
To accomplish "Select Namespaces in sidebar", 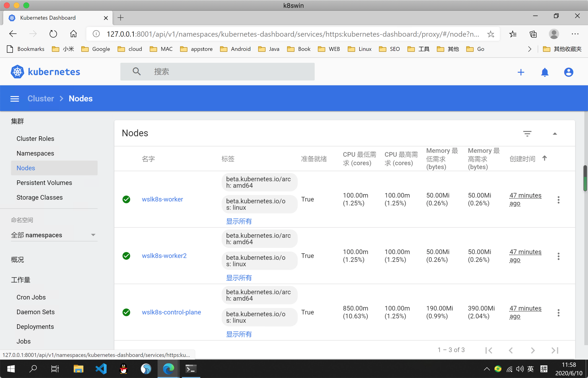I will (x=35, y=153).
